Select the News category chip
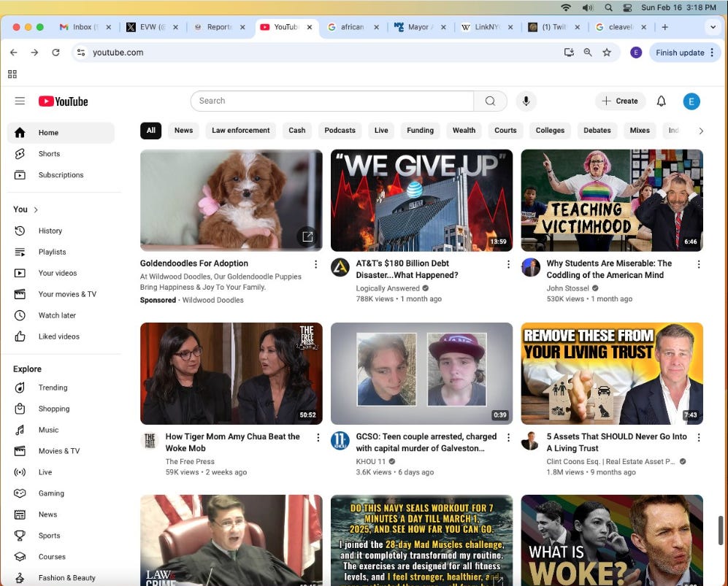 tap(183, 131)
